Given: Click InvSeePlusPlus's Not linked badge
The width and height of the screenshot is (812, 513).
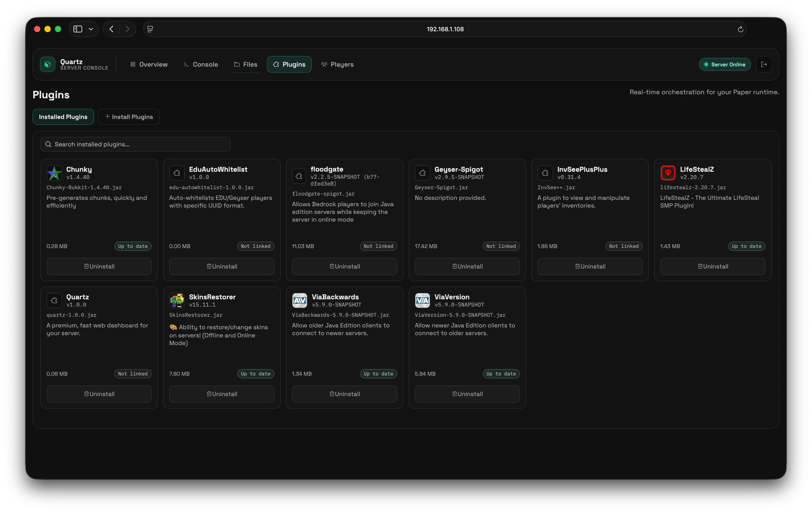Looking at the screenshot, I should tap(624, 246).
